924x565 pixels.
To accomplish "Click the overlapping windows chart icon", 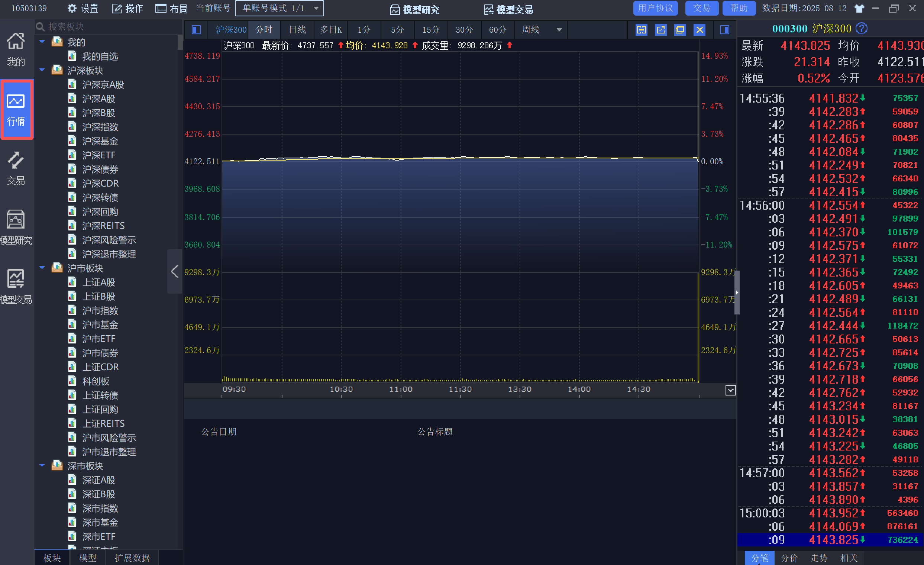I will coord(679,30).
